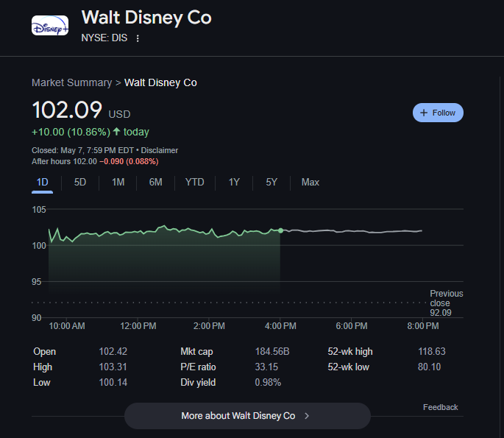Select the YTD chart tab

pos(195,182)
